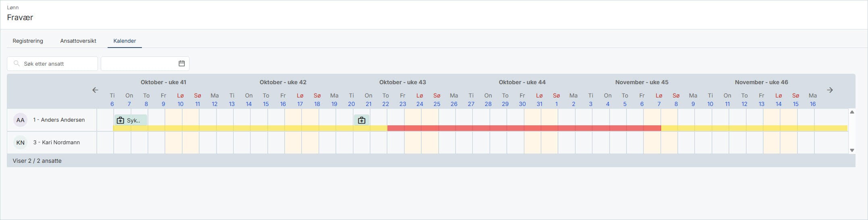Screen dimensions: 868x220
Task: Switch to the Registrering tab
Action: tap(28, 41)
